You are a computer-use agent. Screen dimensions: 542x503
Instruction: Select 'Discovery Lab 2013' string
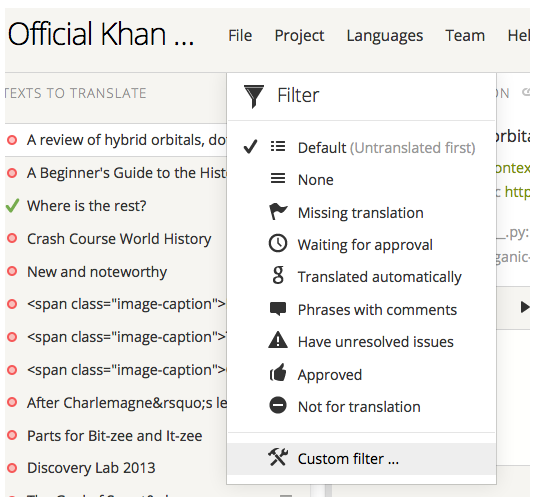pyautogui.click(x=116, y=468)
